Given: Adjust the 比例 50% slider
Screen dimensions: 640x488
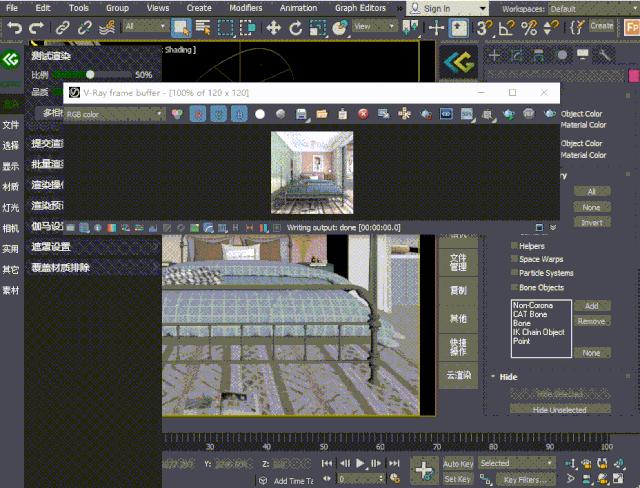Looking at the screenshot, I should point(90,74).
